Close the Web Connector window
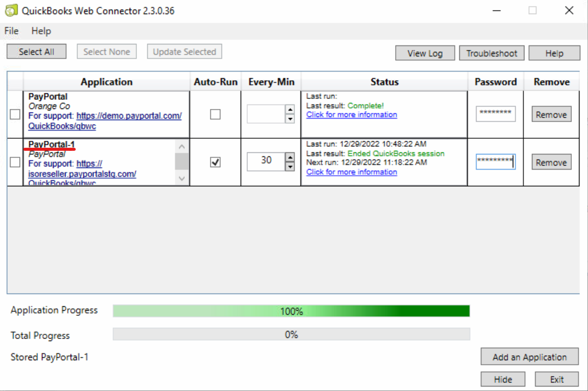This screenshot has width=588, height=391. click(x=569, y=11)
